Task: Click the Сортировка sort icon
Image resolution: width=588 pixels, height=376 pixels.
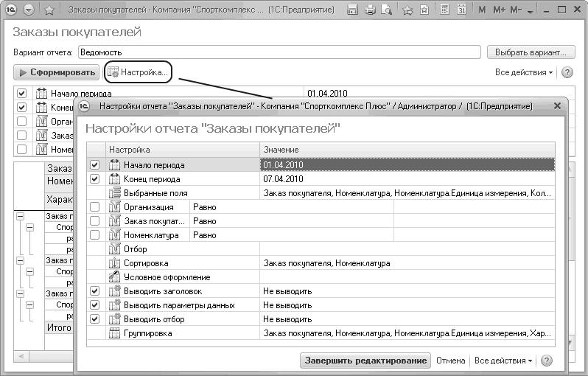Action: (114, 263)
